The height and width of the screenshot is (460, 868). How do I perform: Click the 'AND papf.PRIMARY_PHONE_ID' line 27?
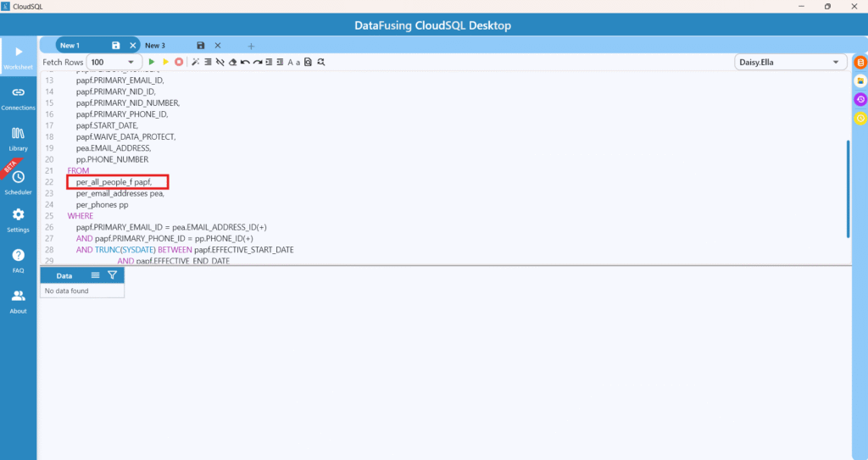[x=164, y=239]
